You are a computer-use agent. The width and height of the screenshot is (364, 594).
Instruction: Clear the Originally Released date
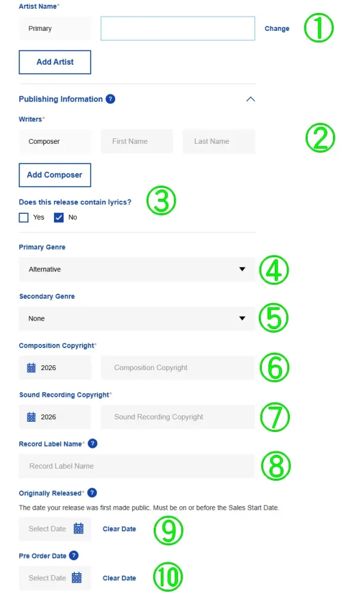click(119, 529)
